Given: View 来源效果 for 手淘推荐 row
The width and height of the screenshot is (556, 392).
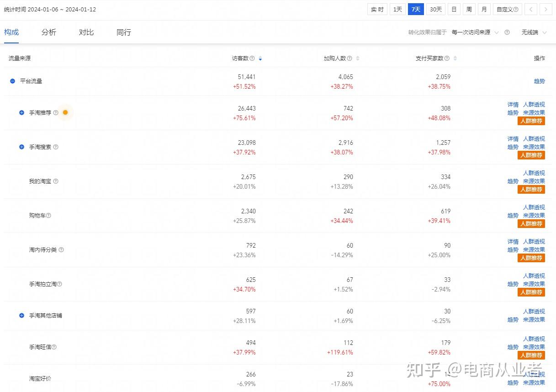Looking at the screenshot, I should pos(534,113).
